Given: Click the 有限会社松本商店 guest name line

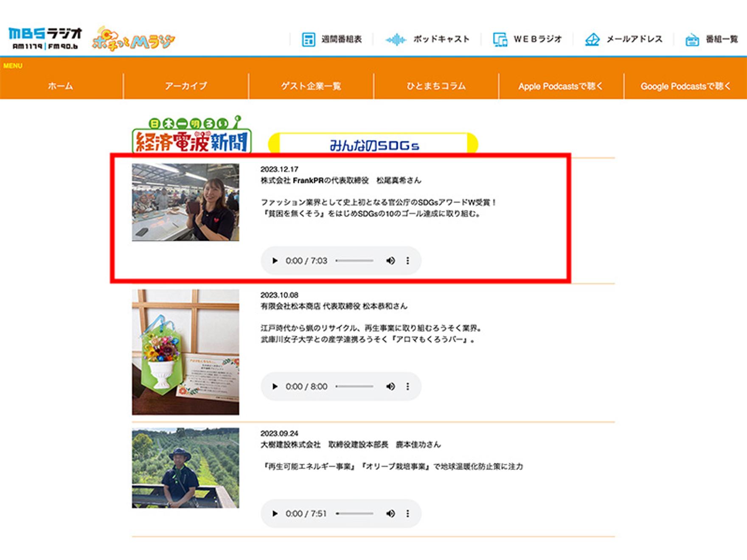Looking at the screenshot, I should pyautogui.click(x=334, y=306).
